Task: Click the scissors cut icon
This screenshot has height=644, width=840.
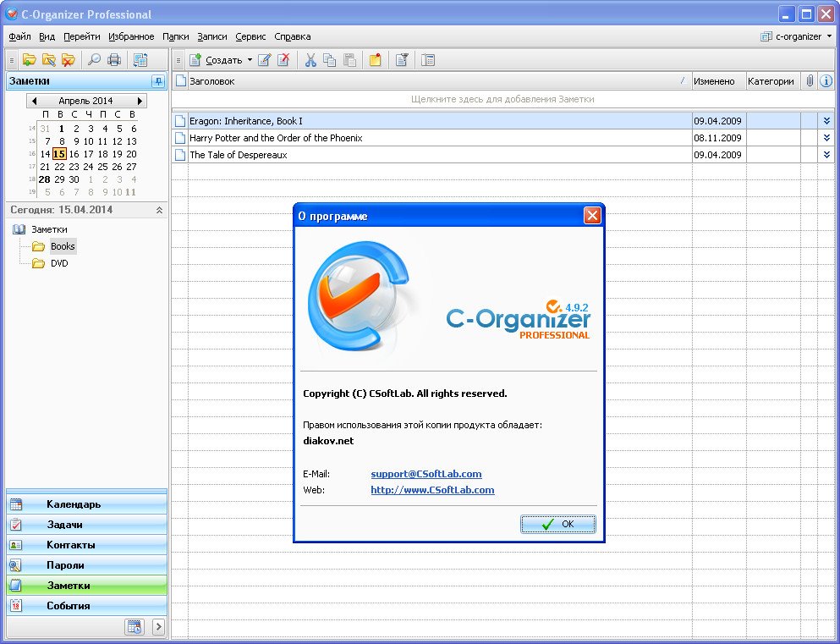Action: point(310,60)
